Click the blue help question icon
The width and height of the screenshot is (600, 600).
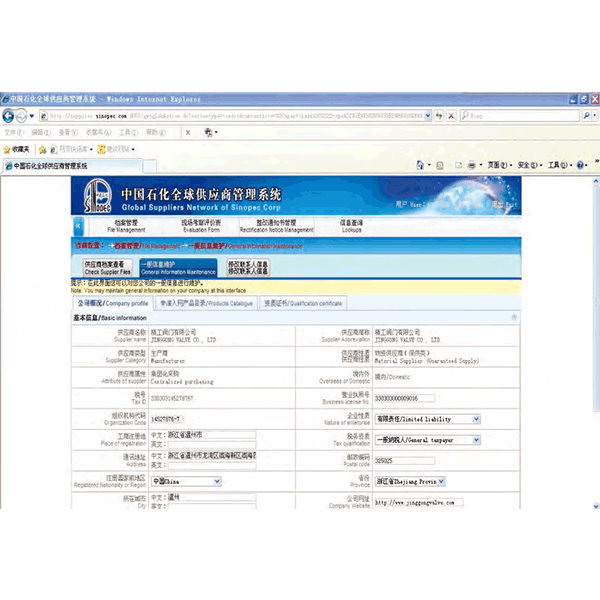point(580,165)
